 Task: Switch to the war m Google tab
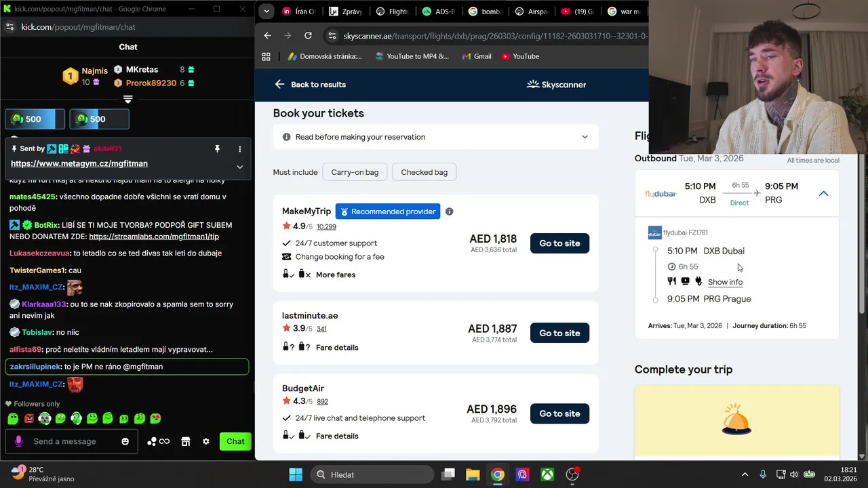pyautogui.click(x=624, y=12)
